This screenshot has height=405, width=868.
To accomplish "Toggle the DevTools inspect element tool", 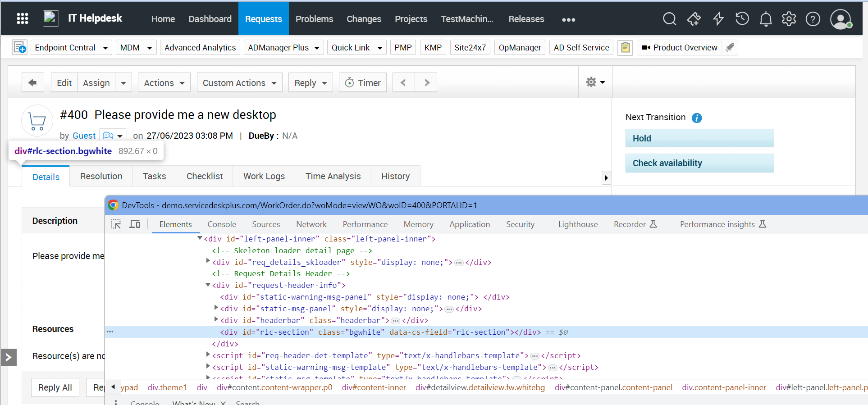I will click(x=116, y=224).
